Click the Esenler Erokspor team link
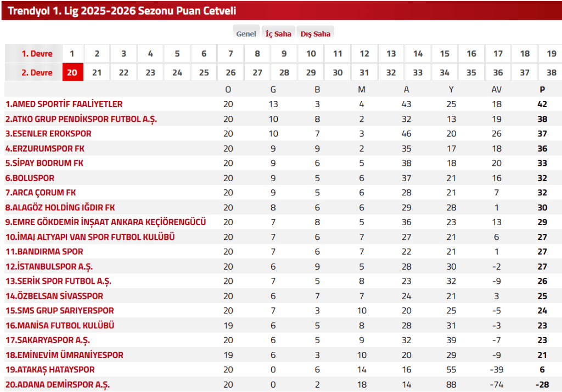The image size is (562, 392). [x=48, y=134]
